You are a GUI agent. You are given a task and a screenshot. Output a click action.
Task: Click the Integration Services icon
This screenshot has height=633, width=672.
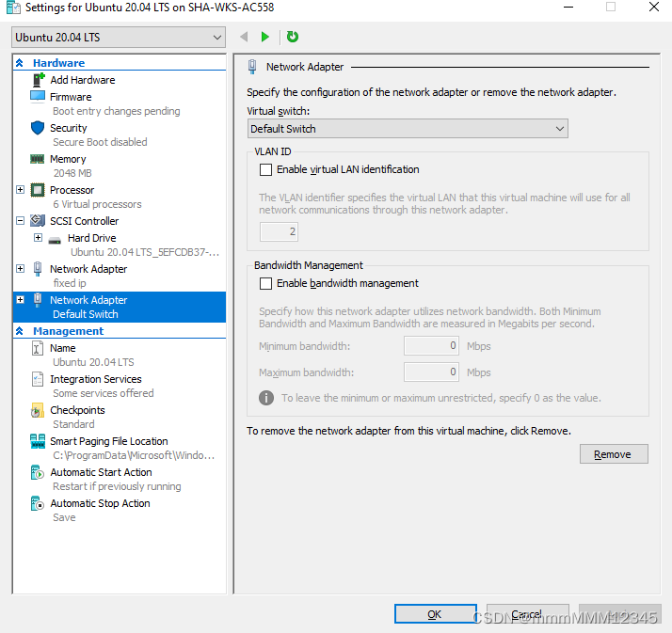pos(38,379)
